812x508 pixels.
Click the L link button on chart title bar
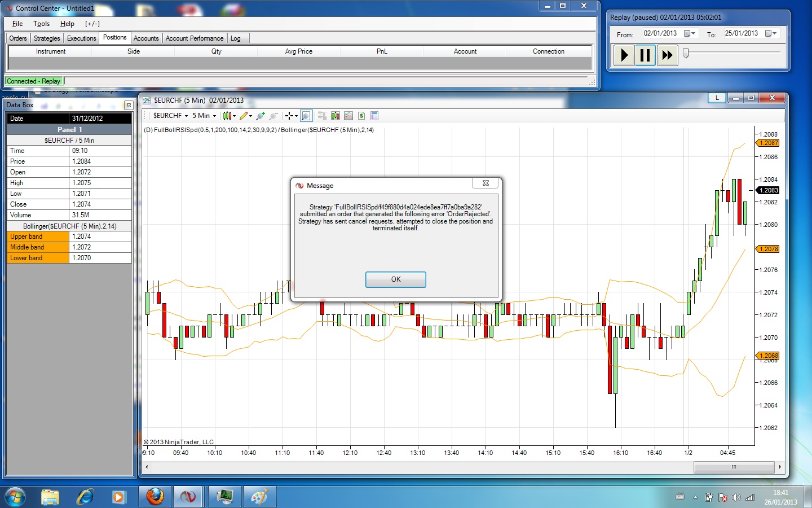[717, 98]
